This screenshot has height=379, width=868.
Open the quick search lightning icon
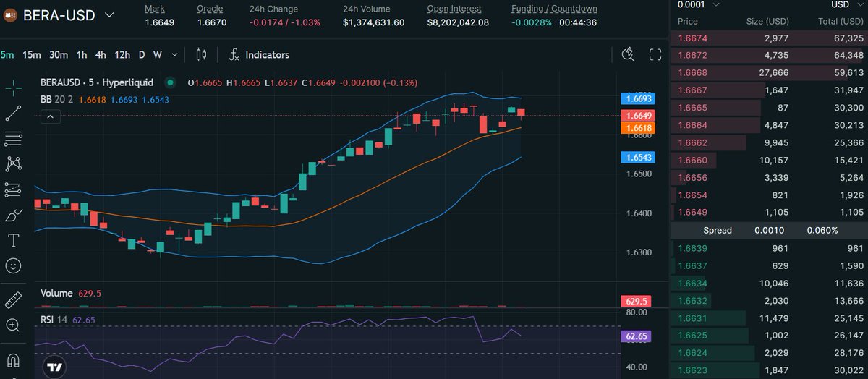pyautogui.click(x=628, y=54)
